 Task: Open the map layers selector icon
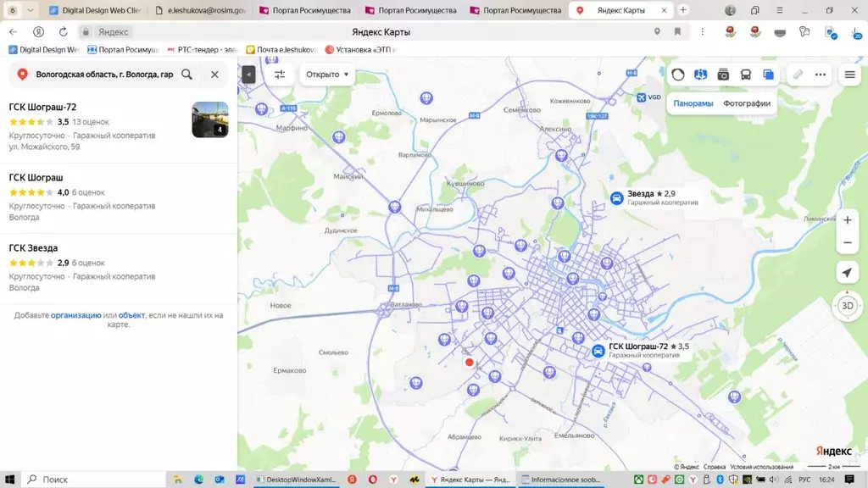click(768, 75)
